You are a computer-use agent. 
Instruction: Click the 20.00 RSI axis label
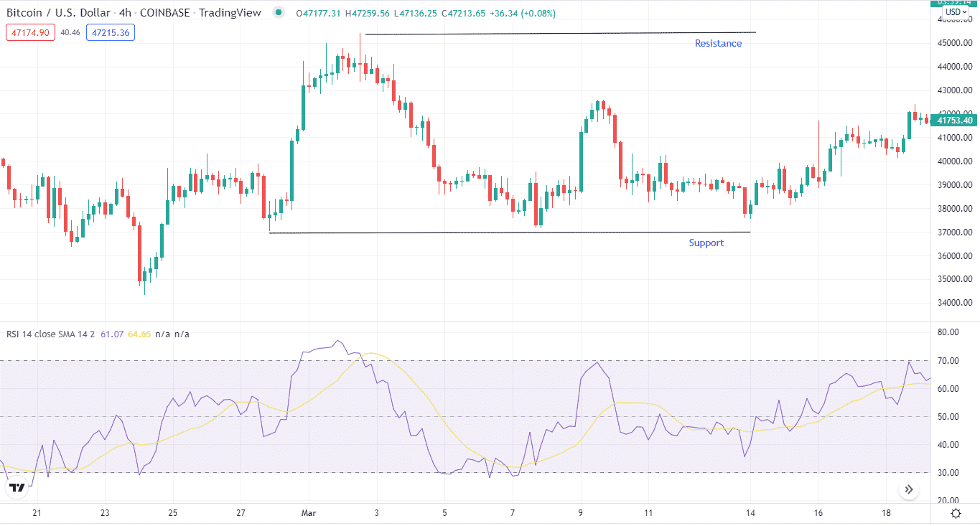[x=948, y=500]
